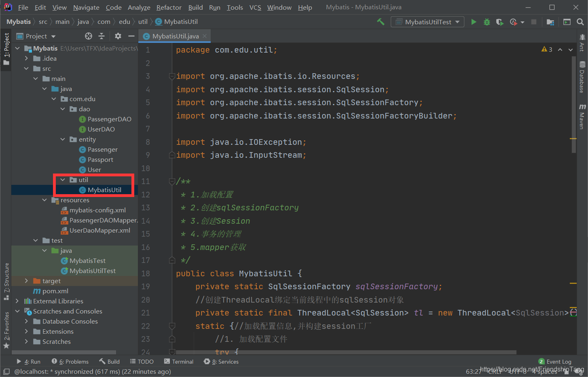Viewport: 588px width, 377px height.
Task: Collapse all with project panel icon
Action: [102, 36]
